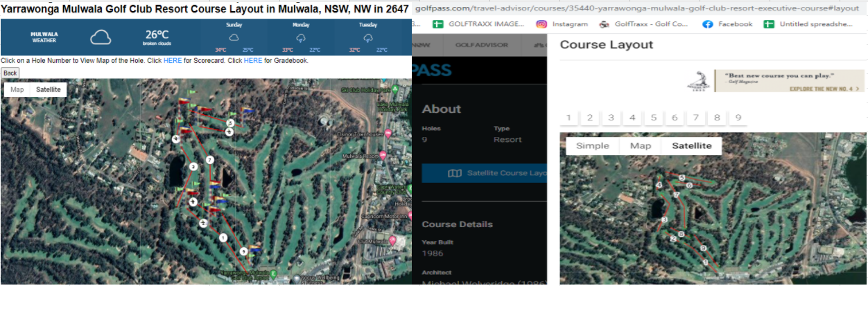The width and height of the screenshot is (868, 333).
Task: Click the current weather broken clouds icon
Action: pyautogui.click(x=101, y=37)
